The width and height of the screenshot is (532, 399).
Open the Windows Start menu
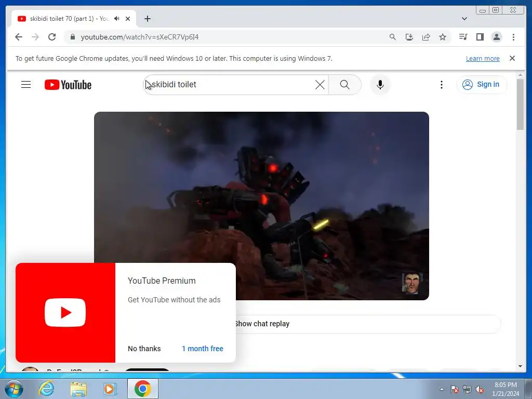click(x=14, y=389)
